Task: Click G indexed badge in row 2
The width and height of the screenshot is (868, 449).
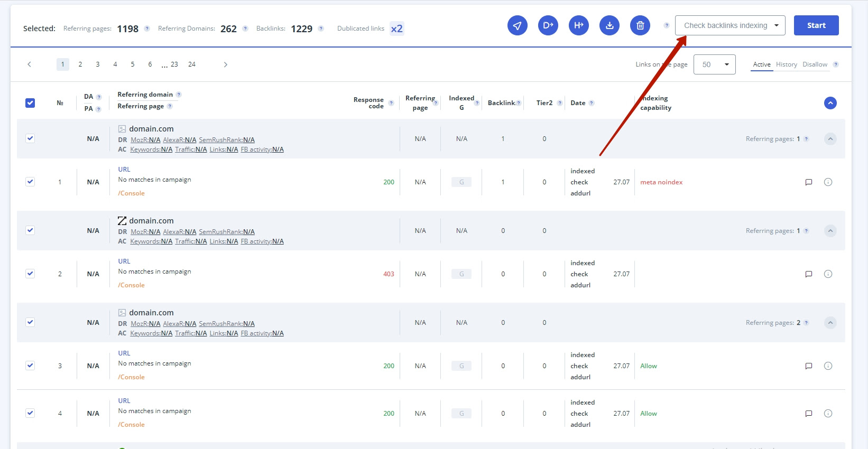Action: coord(461,274)
